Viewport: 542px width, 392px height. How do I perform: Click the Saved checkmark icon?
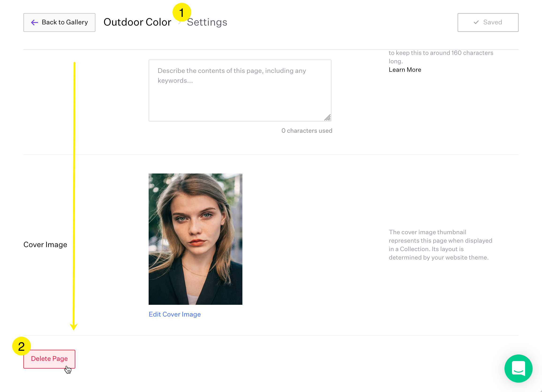[x=476, y=22]
